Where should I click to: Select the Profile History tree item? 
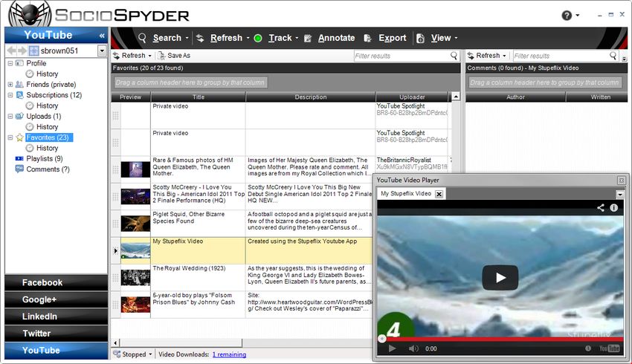tap(47, 74)
